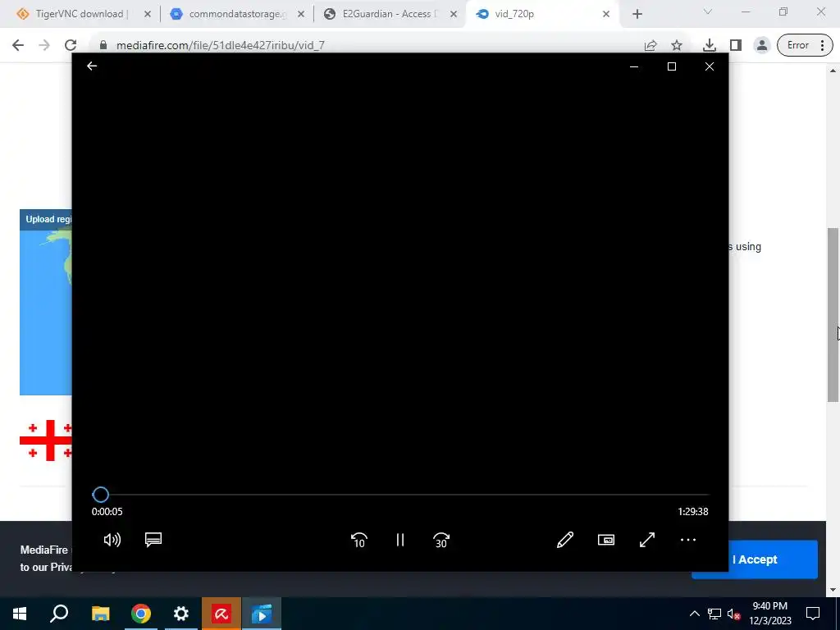Viewport: 840px width, 630px height.
Task: Open File Explorer from the taskbar
Action: pos(100,614)
